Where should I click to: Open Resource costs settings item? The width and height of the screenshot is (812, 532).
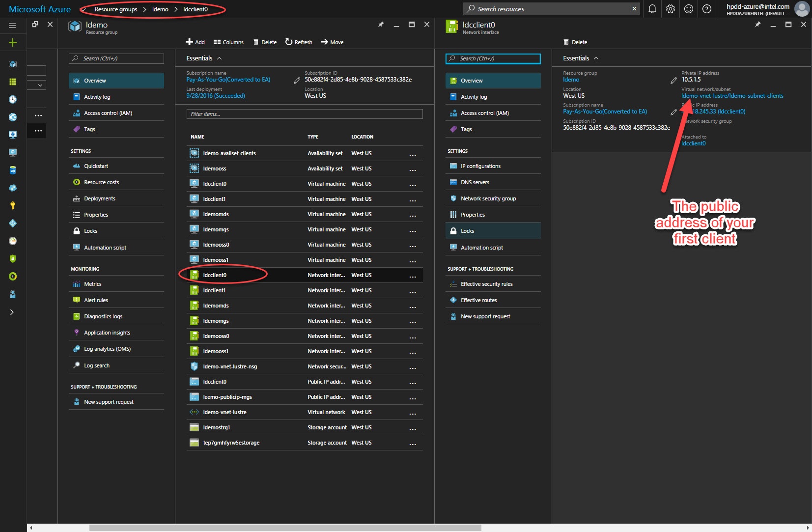pyautogui.click(x=116, y=182)
